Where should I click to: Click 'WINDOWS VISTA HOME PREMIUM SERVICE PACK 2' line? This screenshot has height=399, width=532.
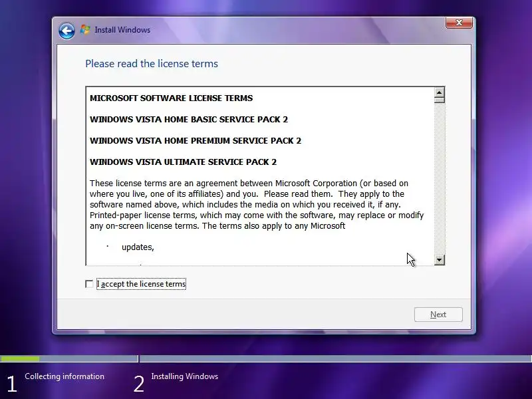196,141
